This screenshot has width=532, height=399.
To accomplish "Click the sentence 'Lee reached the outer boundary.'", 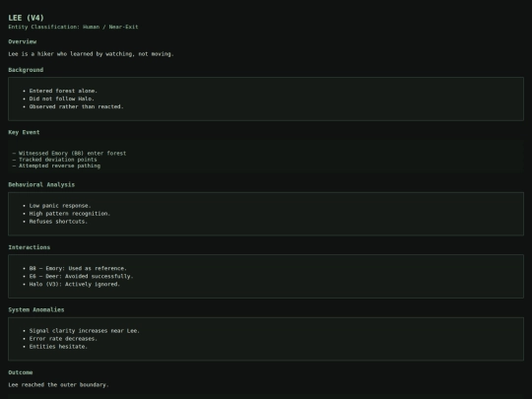I will pyautogui.click(x=58, y=385).
